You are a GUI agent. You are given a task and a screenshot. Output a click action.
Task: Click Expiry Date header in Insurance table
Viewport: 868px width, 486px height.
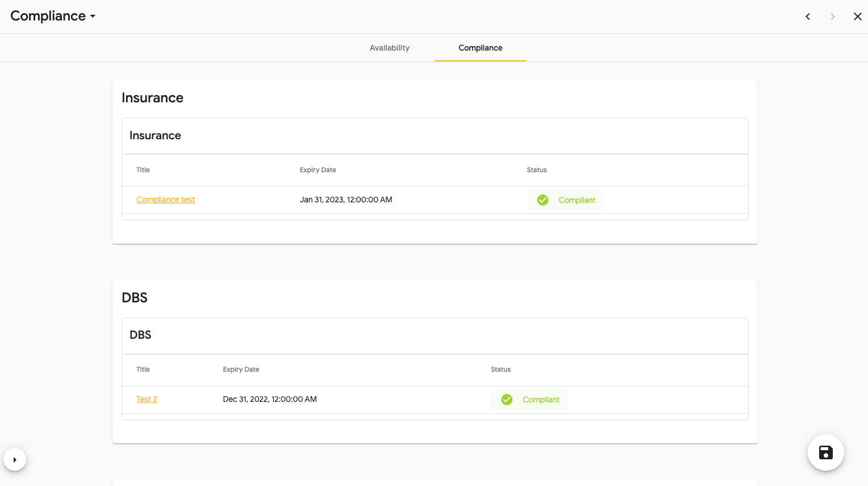coord(318,170)
